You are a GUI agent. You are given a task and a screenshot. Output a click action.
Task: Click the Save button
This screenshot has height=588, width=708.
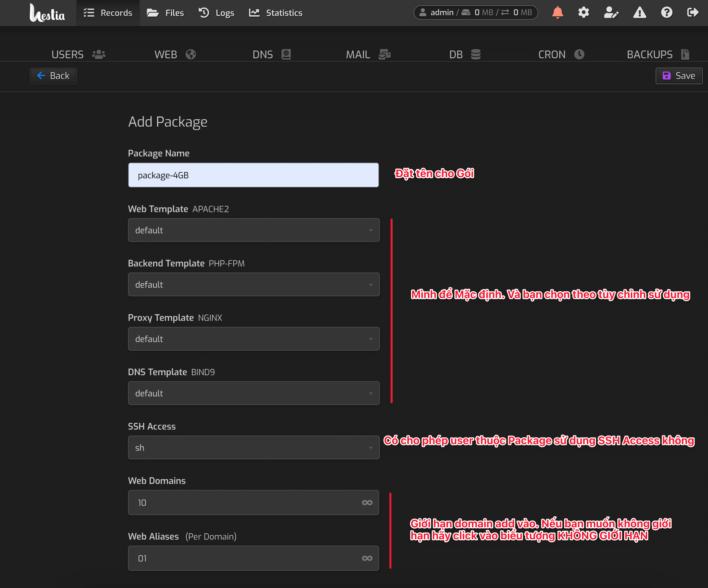pos(679,76)
